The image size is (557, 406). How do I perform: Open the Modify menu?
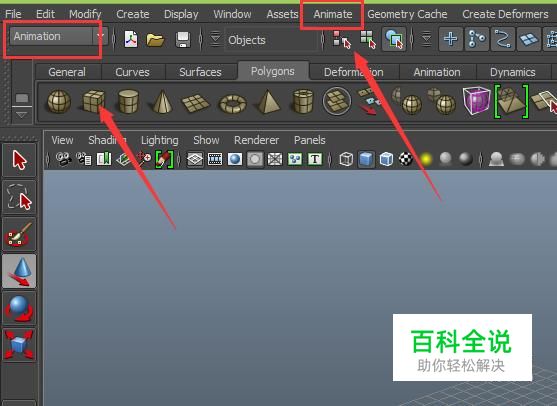85,14
